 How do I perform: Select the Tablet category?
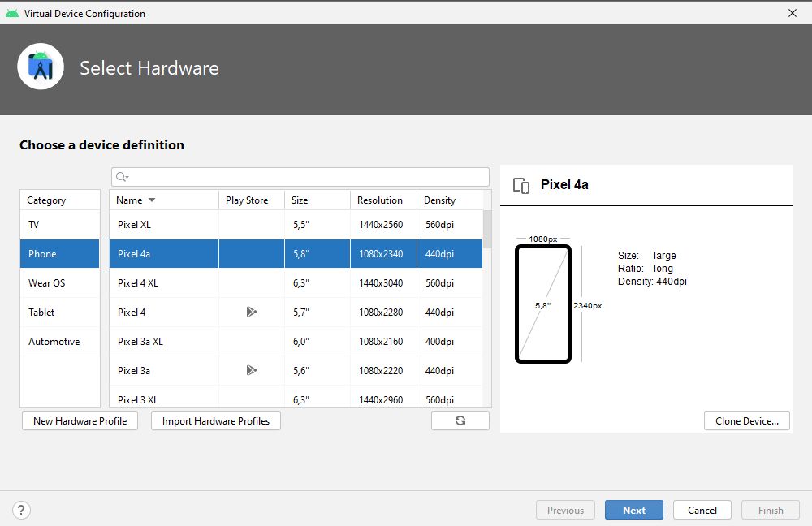(x=59, y=313)
